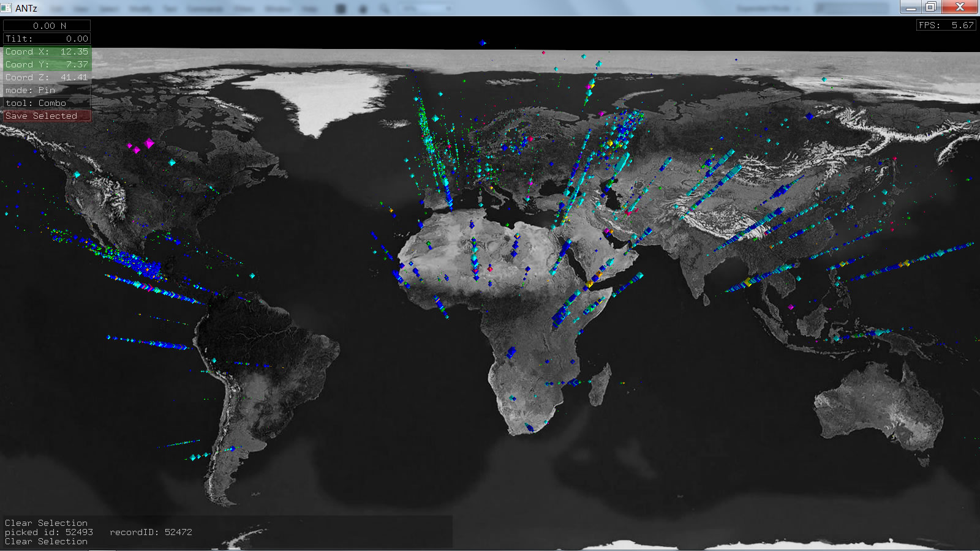The height and width of the screenshot is (551, 980).
Task: Toggle the mode: Pin setting
Action: (x=47, y=90)
